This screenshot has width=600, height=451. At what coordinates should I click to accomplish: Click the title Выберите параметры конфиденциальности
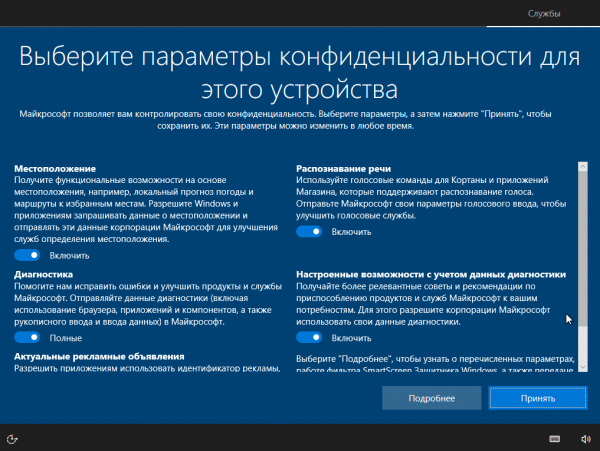pos(300,73)
